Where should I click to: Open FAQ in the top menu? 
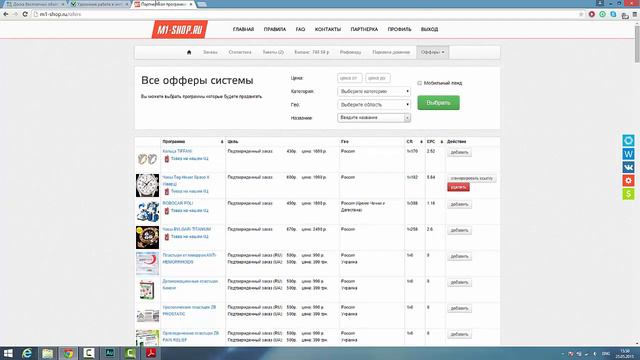coord(300,29)
